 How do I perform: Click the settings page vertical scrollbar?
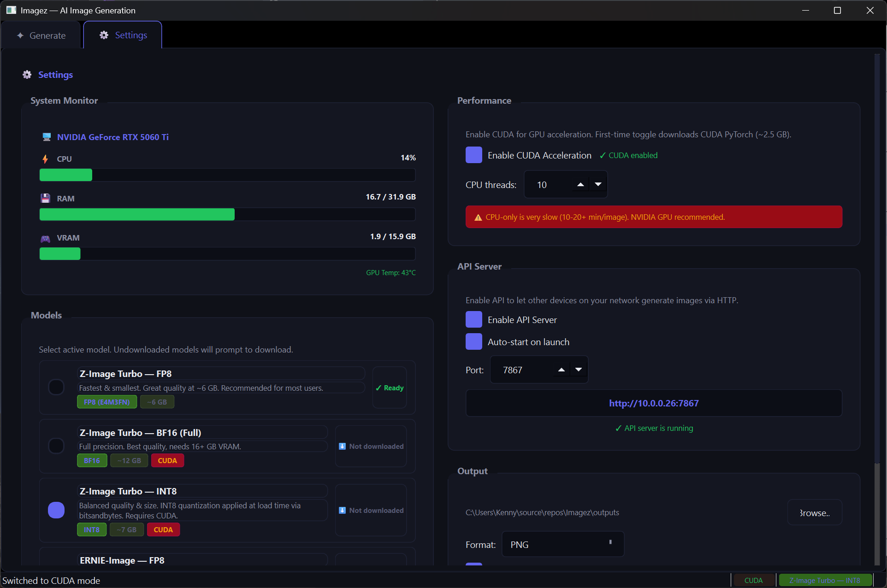tap(877, 513)
